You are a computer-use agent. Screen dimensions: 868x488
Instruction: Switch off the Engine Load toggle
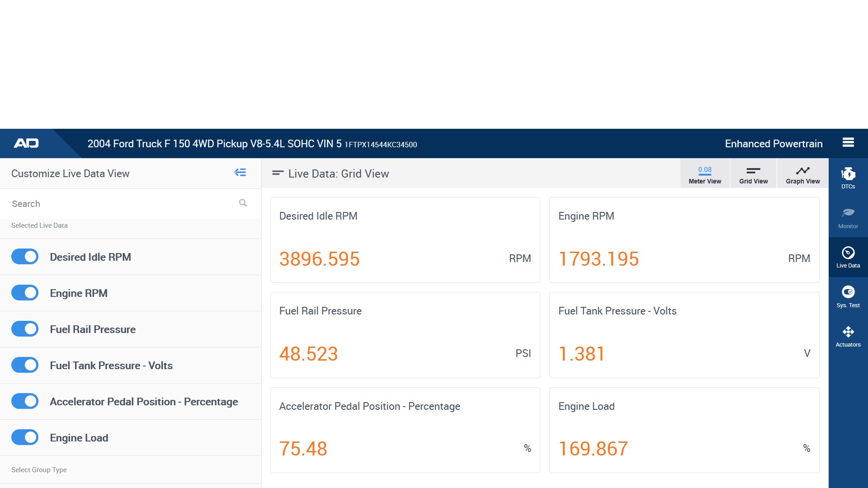[x=25, y=437]
